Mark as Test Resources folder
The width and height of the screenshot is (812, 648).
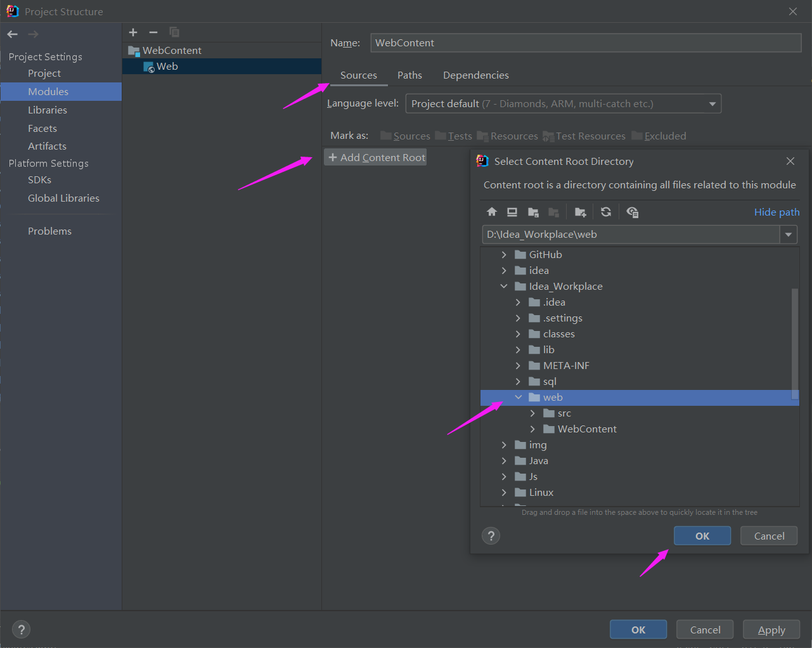point(584,136)
